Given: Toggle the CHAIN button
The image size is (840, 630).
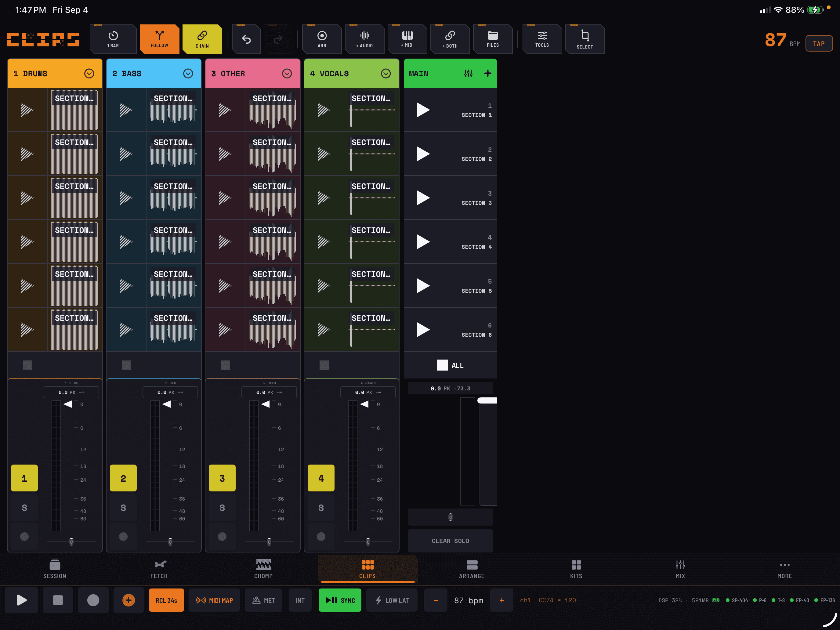Looking at the screenshot, I should [x=202, y=39].
